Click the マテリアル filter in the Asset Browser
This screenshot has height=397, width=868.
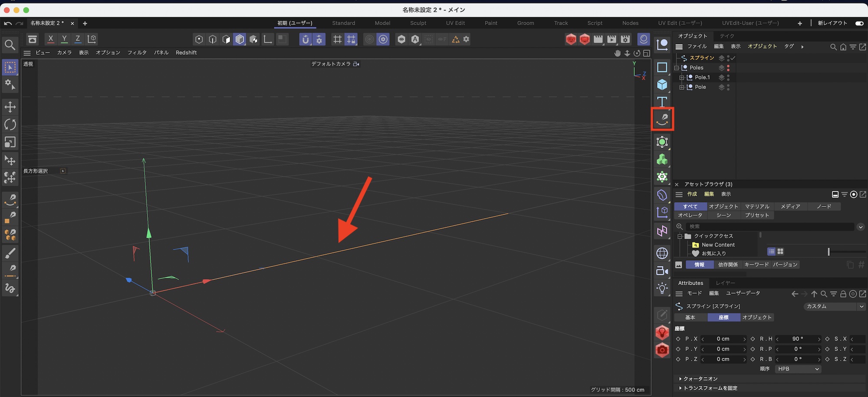(x=757, y=206)
